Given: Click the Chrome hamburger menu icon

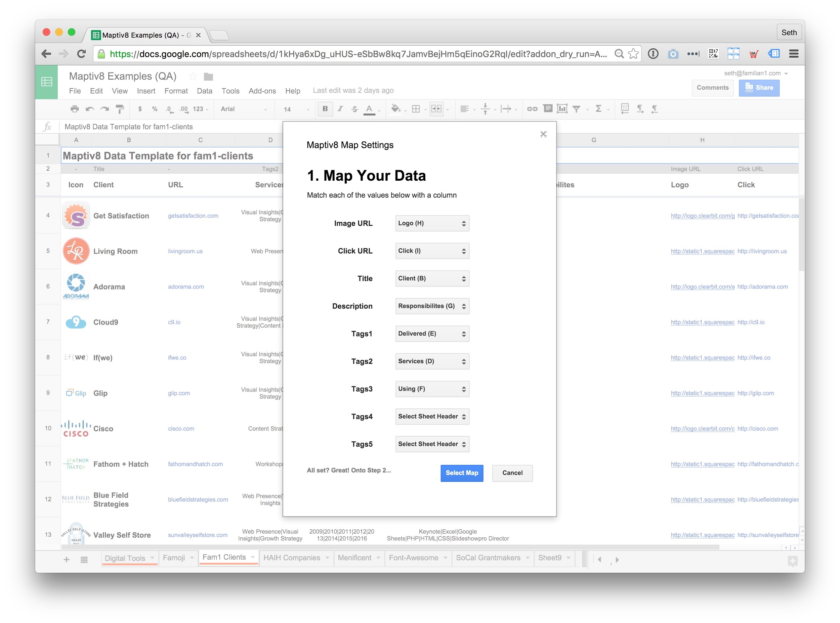Looking at the screenshot, I should [794, 54].
